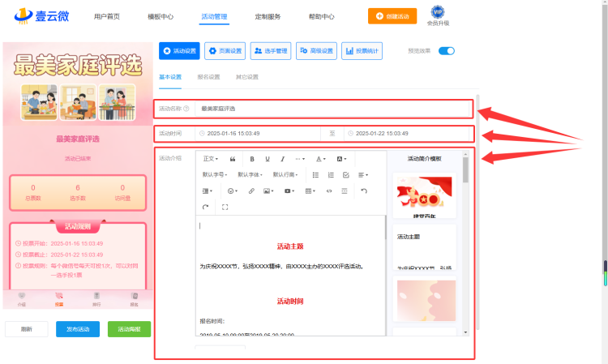Insert a to-do checklist in the editor
This screenshot has width=608, height=364.
point(346,175)
